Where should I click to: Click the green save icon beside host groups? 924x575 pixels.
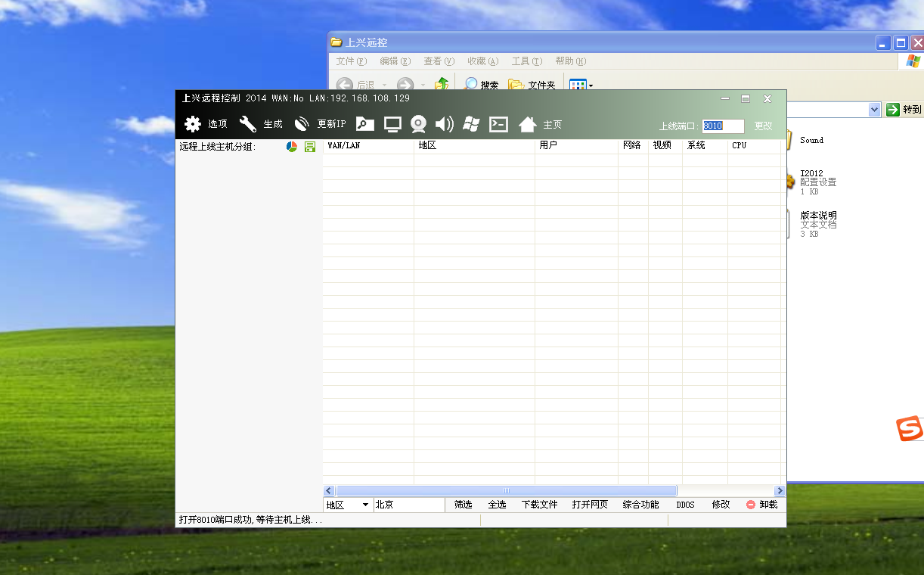tap(310, 147)
